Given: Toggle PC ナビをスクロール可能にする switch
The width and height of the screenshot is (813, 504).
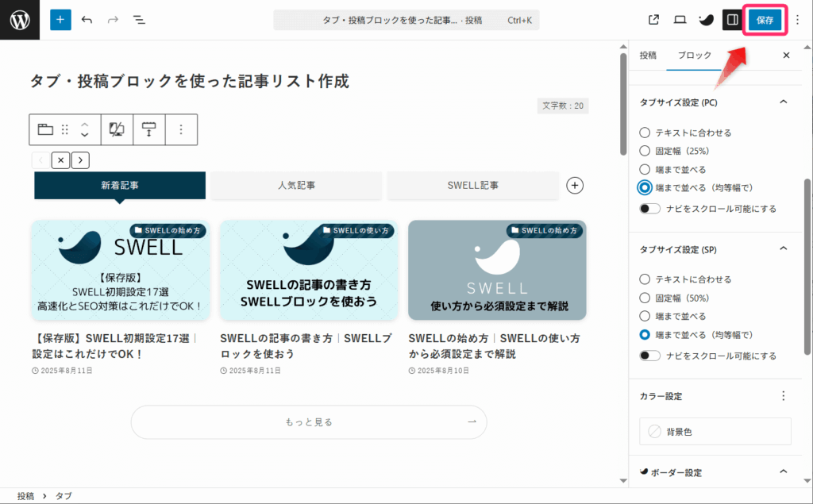Looking at the screenshot, I should (x=649, y=209).
